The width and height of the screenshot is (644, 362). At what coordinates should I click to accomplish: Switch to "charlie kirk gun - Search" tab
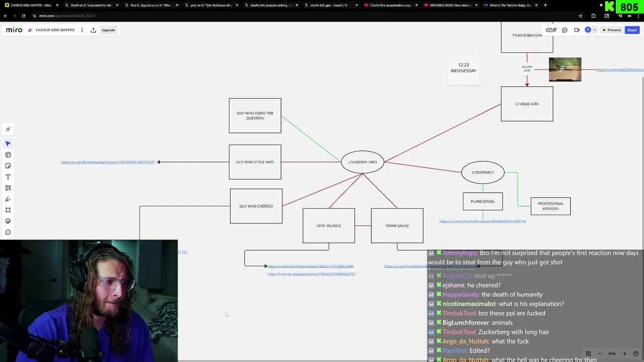330,5
